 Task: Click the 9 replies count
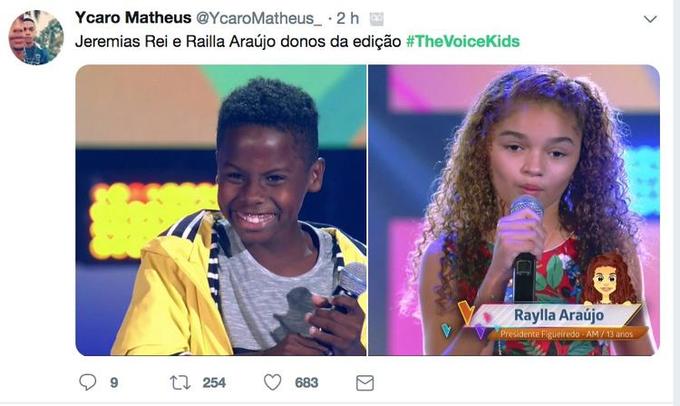coord(114,383)
